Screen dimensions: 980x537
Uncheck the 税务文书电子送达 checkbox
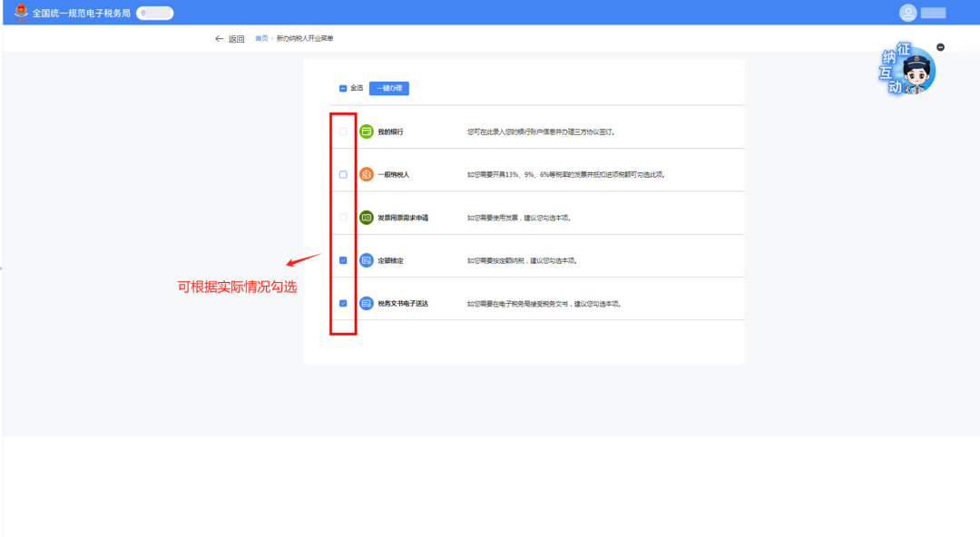pos(343,303)
